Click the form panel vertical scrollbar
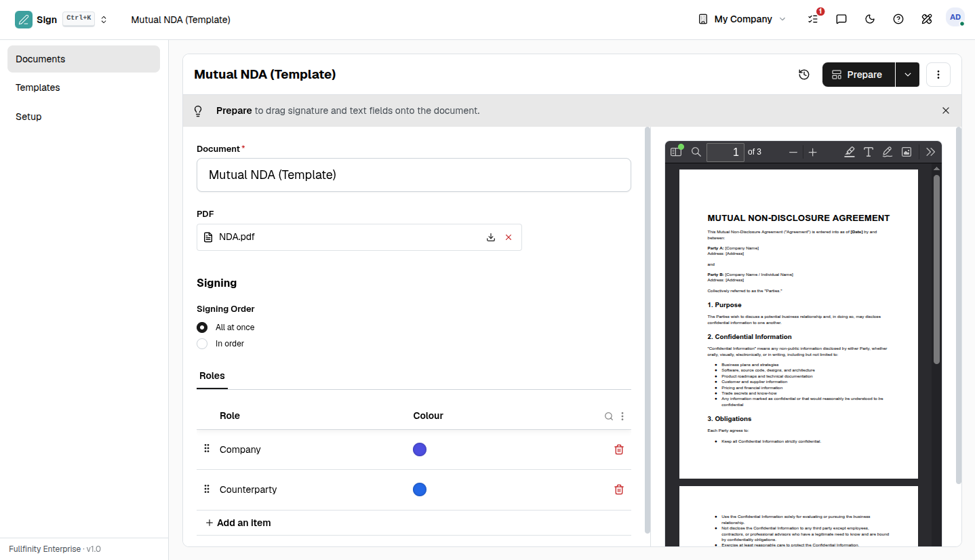 point(647,329)
